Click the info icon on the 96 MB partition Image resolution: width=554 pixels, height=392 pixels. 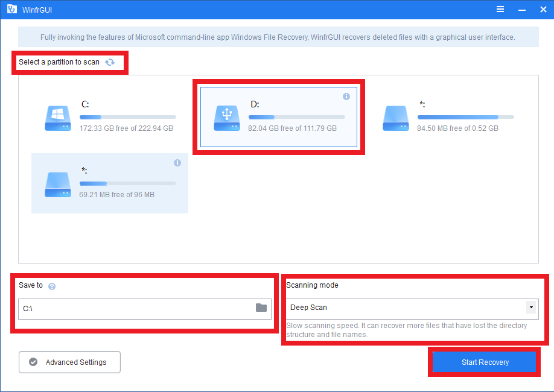click(177, 163)
